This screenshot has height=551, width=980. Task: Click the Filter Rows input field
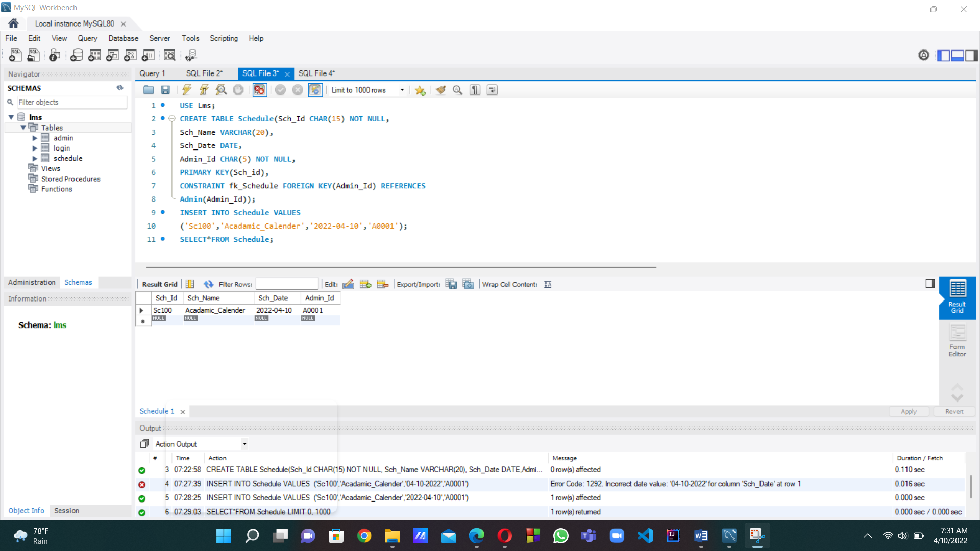tap(286, 284)
